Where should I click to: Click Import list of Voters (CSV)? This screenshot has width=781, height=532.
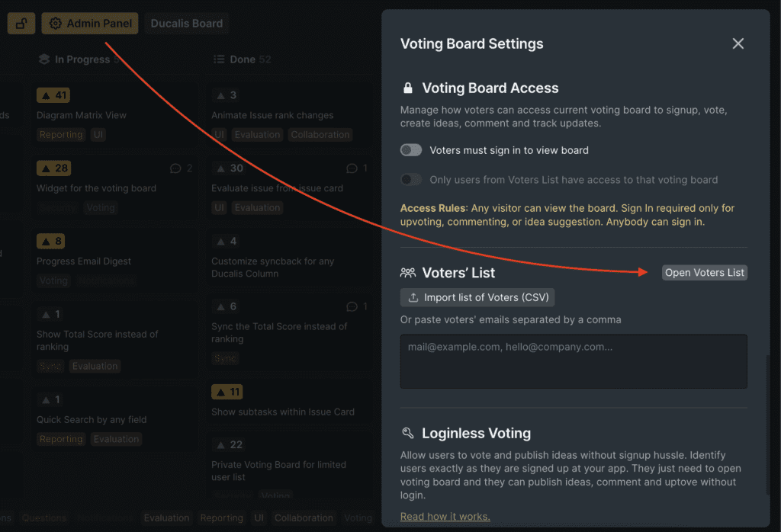click(477, 297)
